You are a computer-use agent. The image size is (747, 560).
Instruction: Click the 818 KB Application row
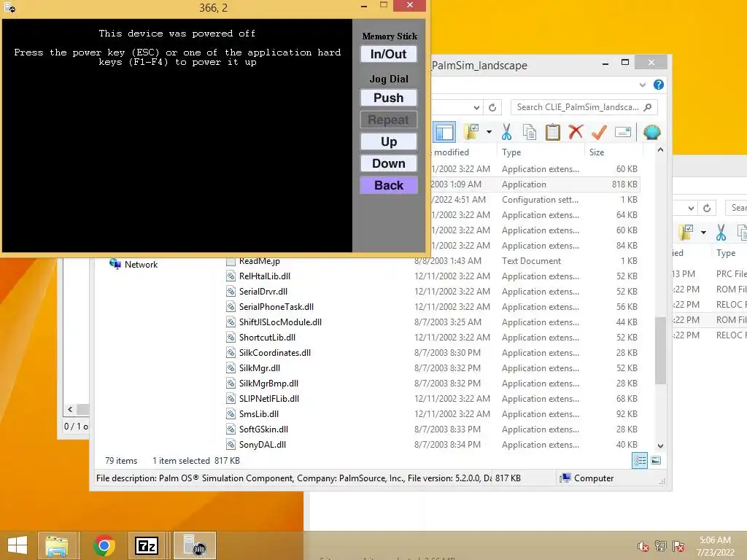click(535, 184)
